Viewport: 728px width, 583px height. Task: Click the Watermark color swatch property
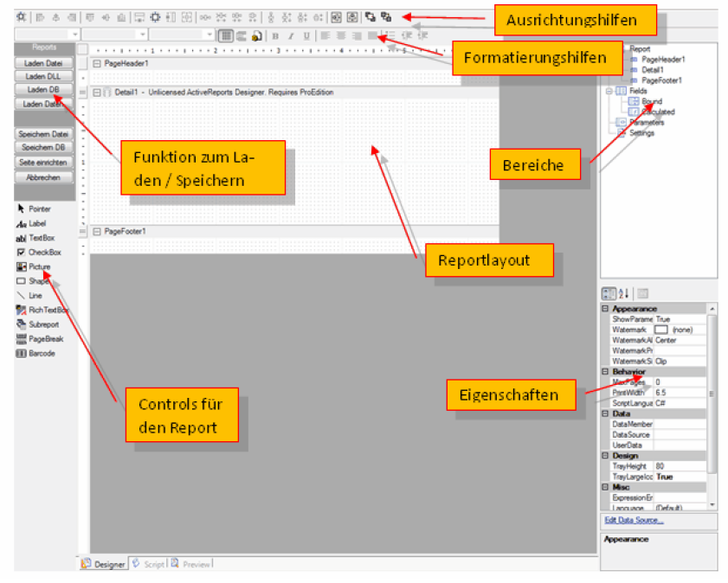[x=661, y=330]
